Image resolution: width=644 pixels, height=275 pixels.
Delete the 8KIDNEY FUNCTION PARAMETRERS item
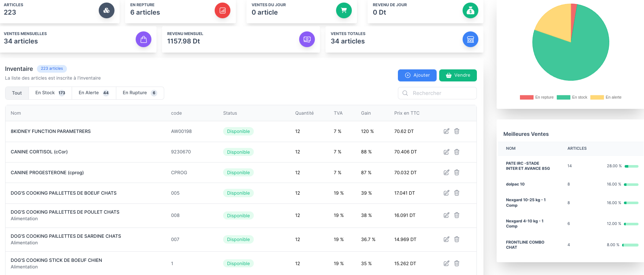457,131
